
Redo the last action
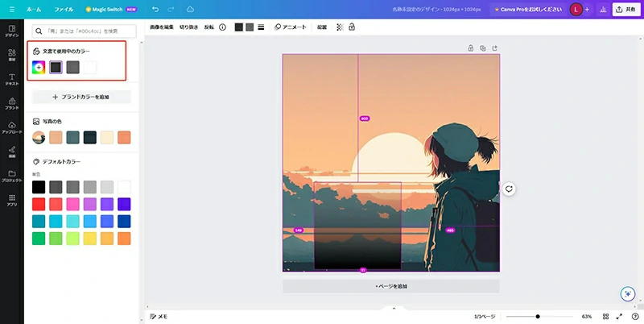[x=172, y=10]
